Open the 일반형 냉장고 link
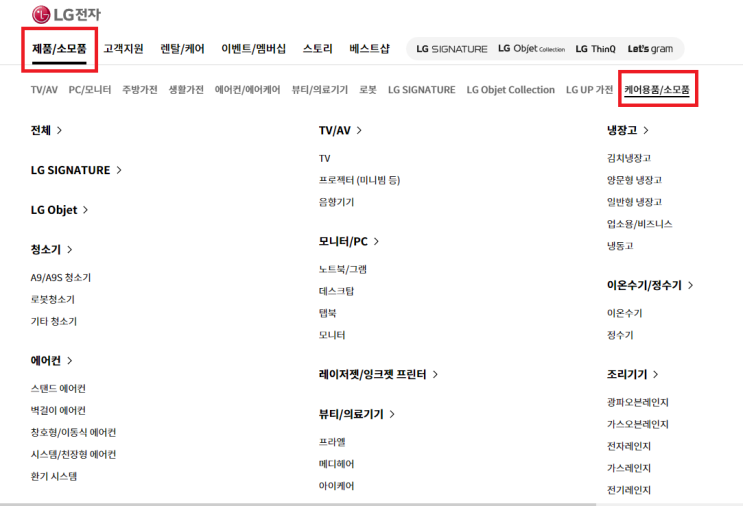The image size is (743, 506). pyautogui.click(x=634, y=202)
